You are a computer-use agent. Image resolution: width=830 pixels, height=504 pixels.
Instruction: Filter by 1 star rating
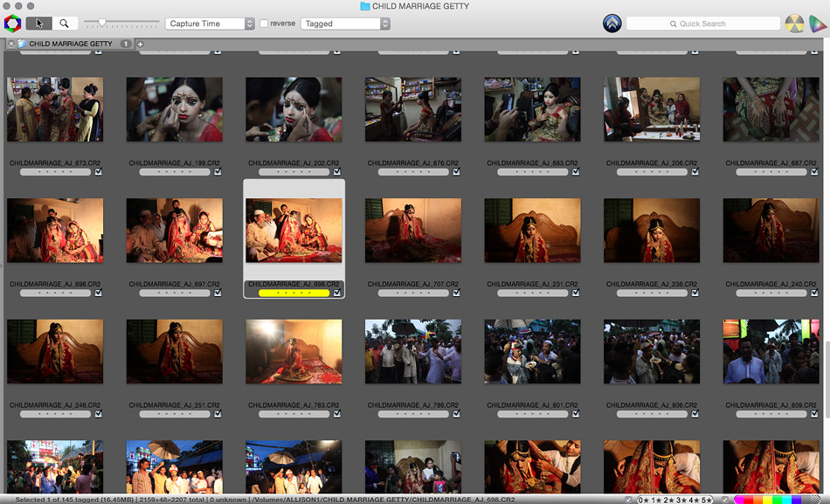pos(658,500)
